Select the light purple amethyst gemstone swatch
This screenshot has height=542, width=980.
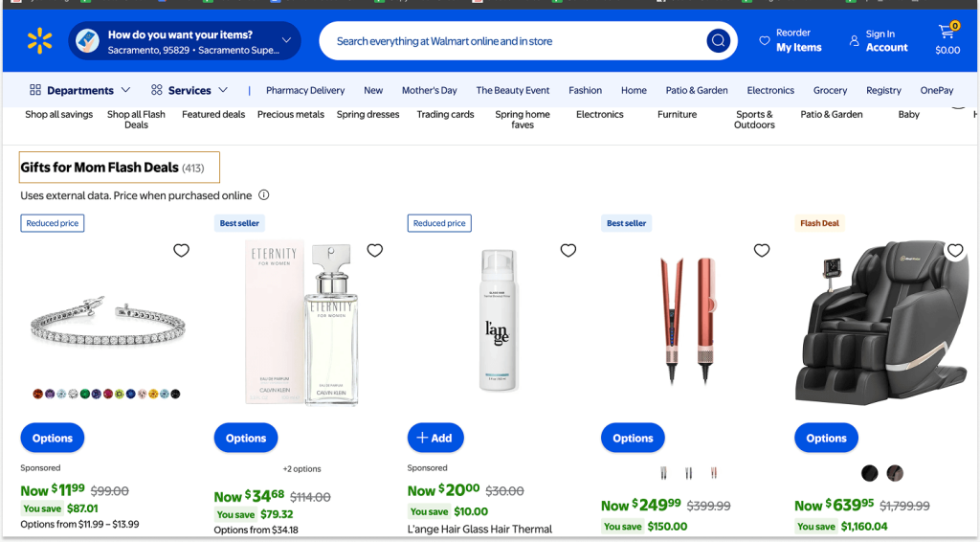50,394
